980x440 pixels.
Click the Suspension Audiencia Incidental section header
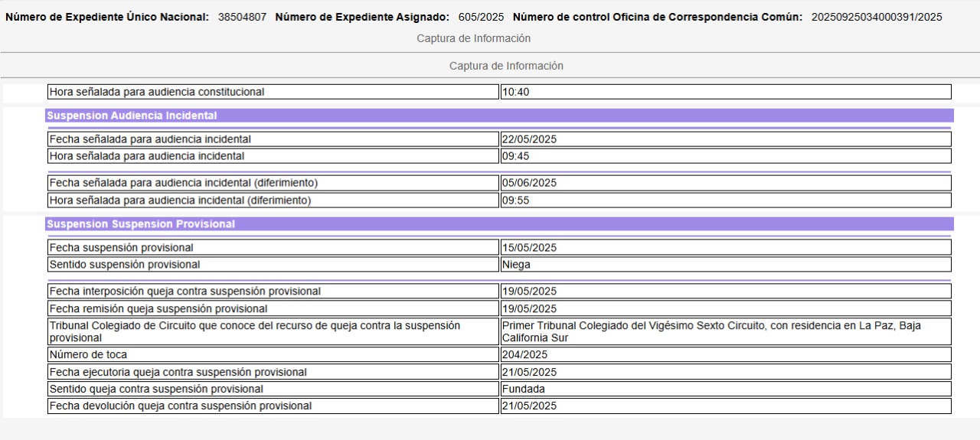(x=499, y=116)
